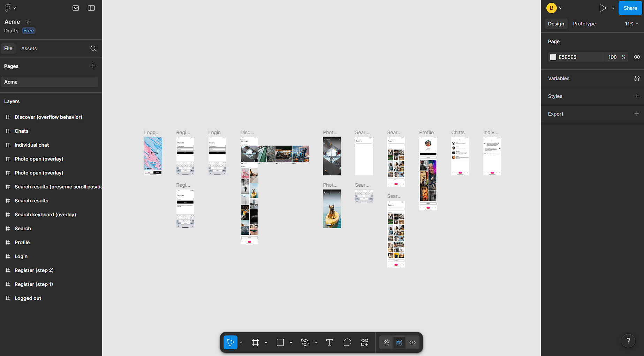644x356 pixels.
Task: Expand the Acme file name dropdown
Action: [28, 22]
